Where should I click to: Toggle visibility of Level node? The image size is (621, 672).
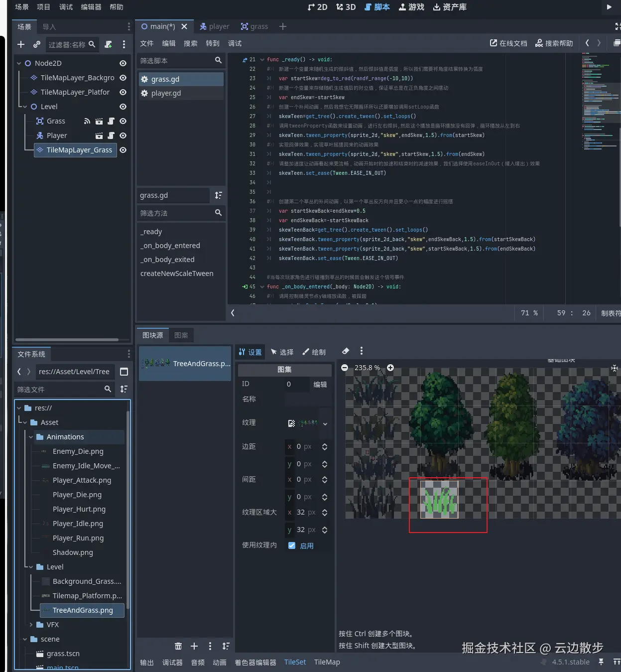[123, 107]
